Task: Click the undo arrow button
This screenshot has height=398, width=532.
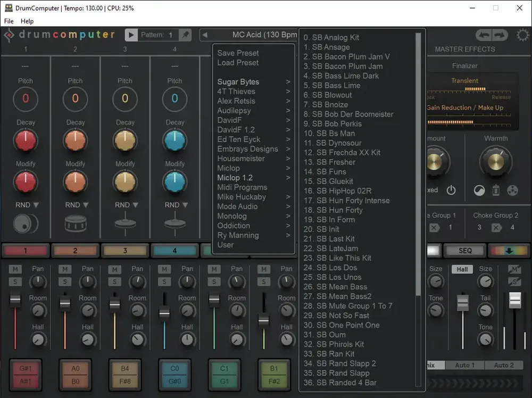Action: coord(484,35)
